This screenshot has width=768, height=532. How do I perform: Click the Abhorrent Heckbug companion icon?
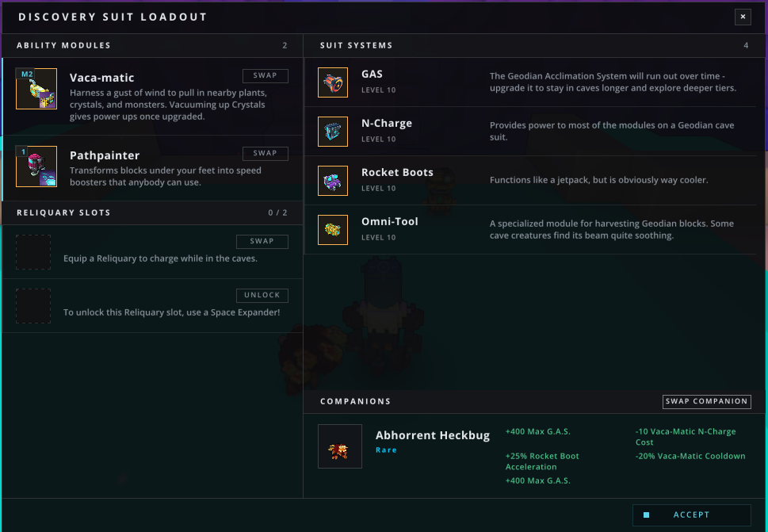coord(340,446)
